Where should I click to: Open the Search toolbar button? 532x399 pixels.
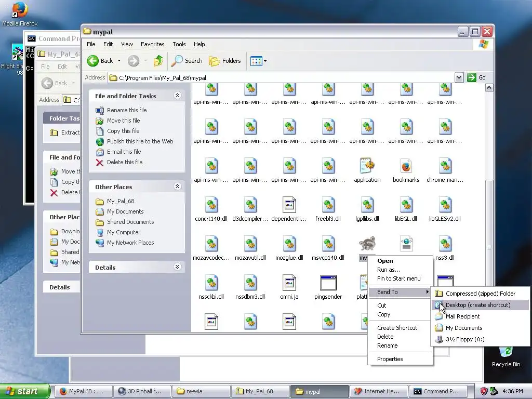187,61
